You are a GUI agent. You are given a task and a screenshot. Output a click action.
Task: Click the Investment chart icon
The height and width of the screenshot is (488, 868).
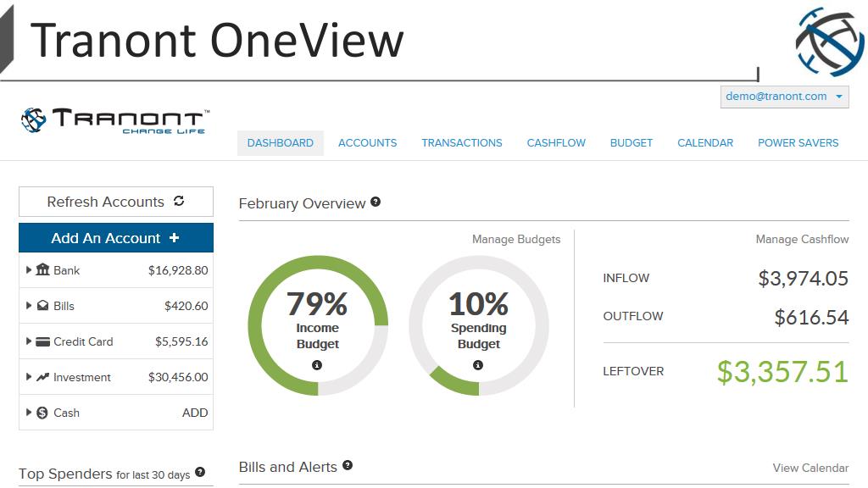(x=42, y=377)
